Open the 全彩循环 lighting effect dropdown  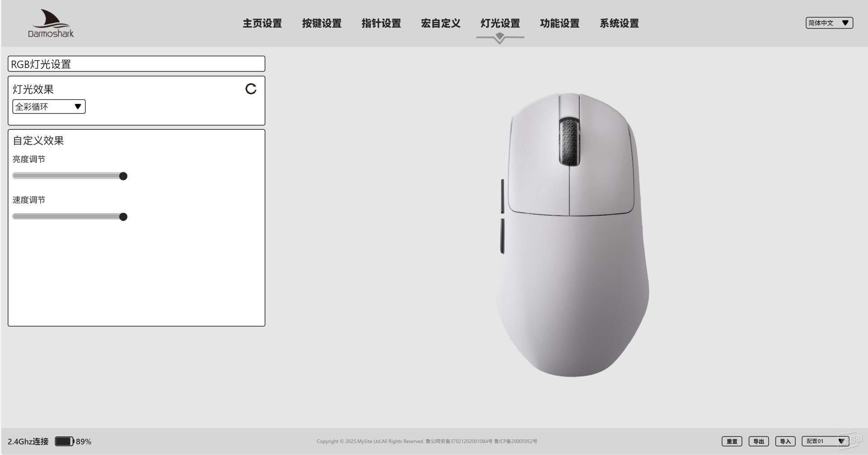click(x=49, y=107)
